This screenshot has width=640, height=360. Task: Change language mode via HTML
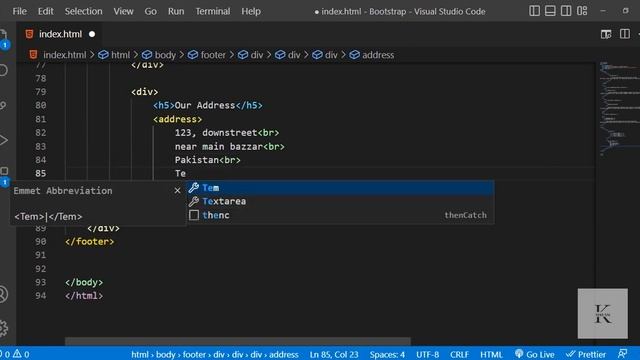(491, 354)
